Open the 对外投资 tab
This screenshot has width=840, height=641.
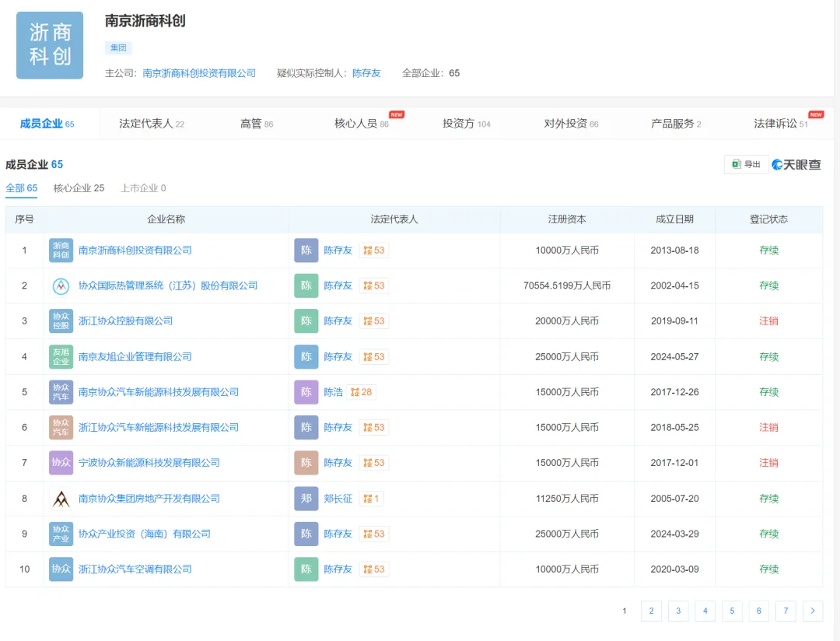click(x=571, y=124)
